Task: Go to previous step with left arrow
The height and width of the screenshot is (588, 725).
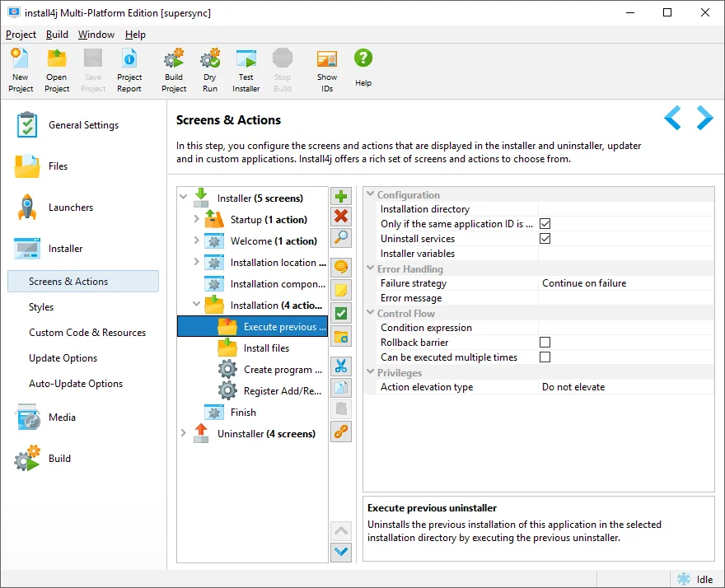Action: [x=672, y=118]
